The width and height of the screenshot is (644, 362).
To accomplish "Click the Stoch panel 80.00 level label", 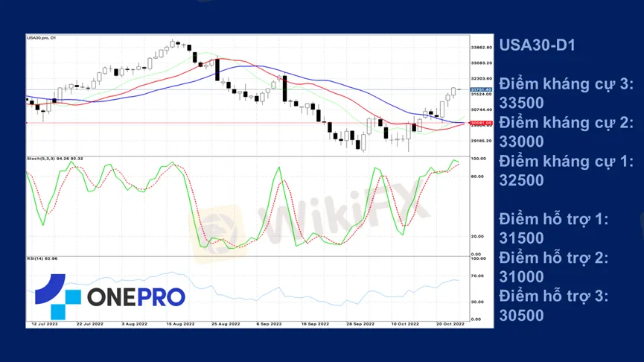I will click(x=477, y=177).
